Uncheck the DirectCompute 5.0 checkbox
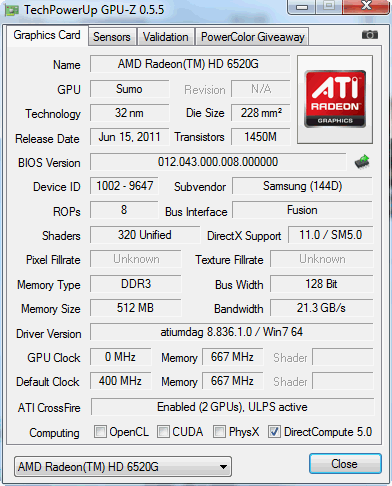The height and width of the screenshot is (486, 392). pyautogui.click(x=274, y=432)
